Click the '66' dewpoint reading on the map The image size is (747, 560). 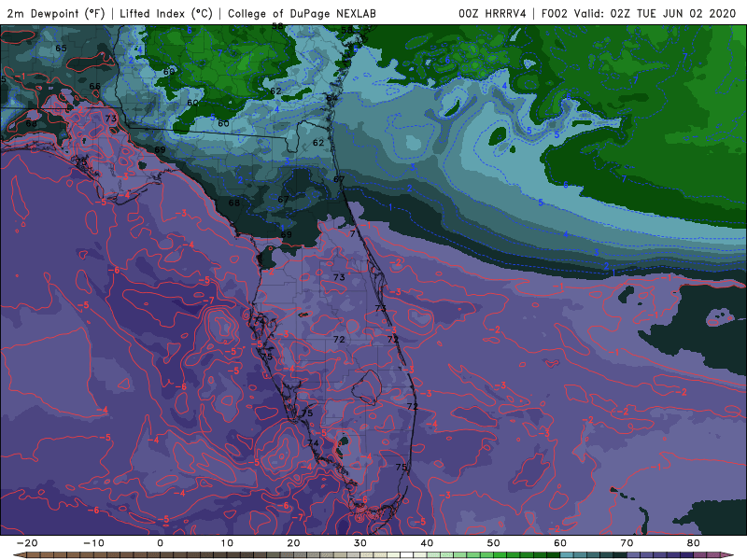point(95,86)
